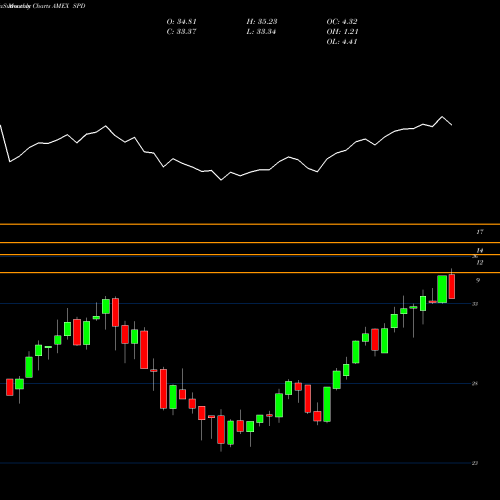The width and height of the screenshot is (500, 500).
Task: Click the '17' level label on right axis
Action: pyautogui.click(x=480, y=232)
